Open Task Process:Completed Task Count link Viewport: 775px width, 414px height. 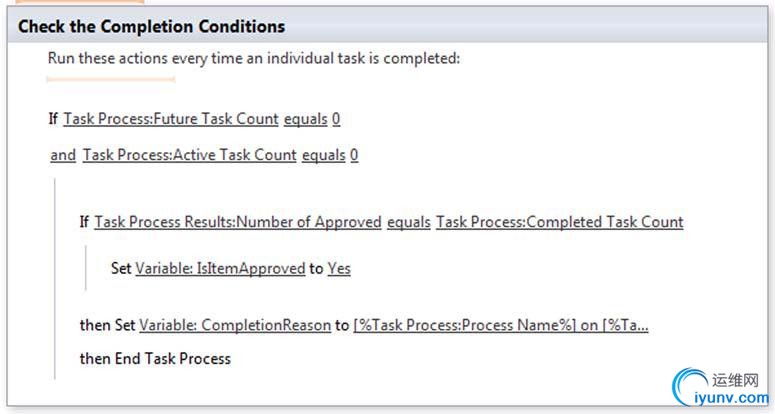pyautogui.click(x=560, y=222)
